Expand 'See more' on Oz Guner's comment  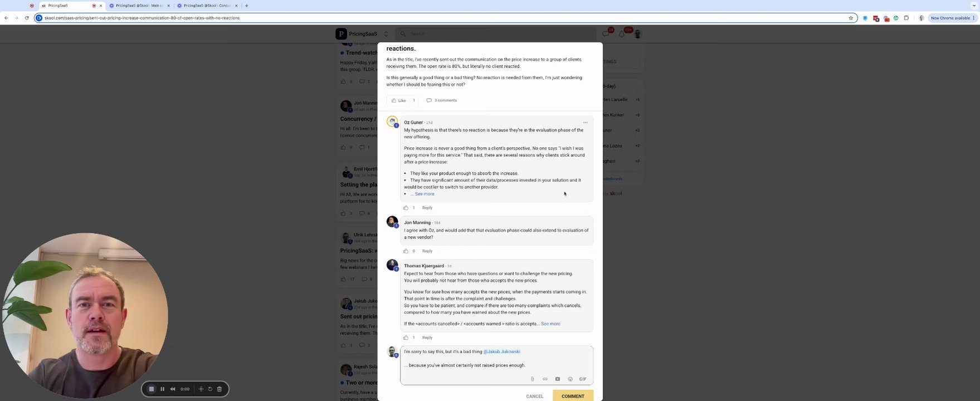click(x=425, y=194)
